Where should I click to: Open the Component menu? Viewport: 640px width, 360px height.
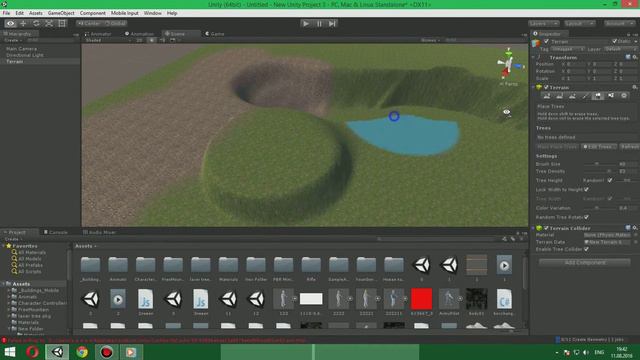[x=93, y=13]
